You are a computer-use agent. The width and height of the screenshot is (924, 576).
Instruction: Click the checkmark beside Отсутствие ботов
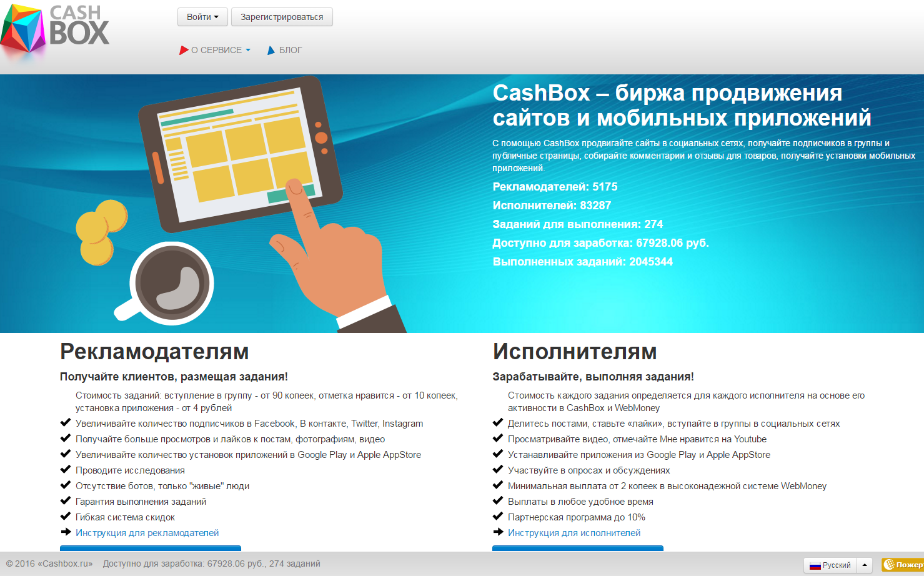(x=66, y=485)
